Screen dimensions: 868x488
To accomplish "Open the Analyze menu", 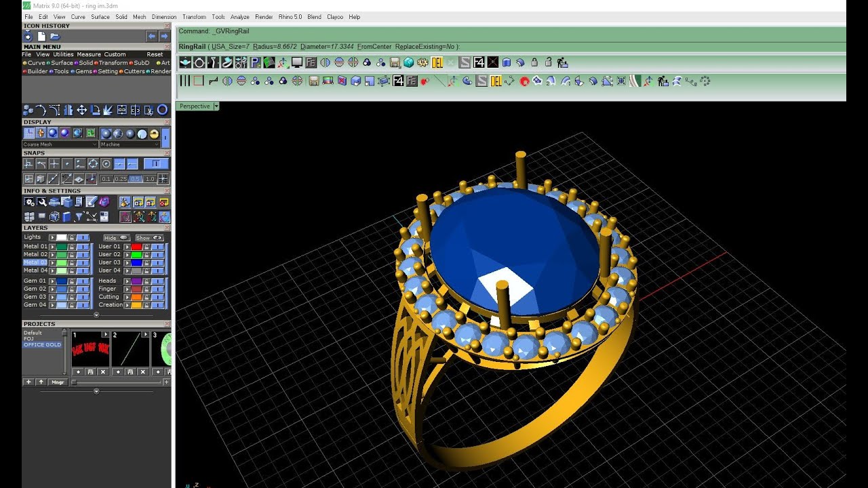I will point(239,17).
